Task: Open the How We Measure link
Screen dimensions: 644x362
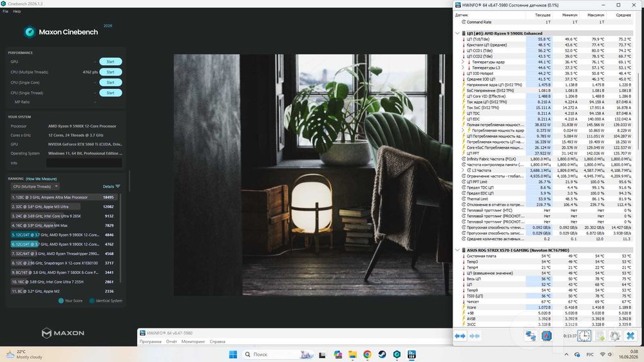Action: [x=41, y=178]
